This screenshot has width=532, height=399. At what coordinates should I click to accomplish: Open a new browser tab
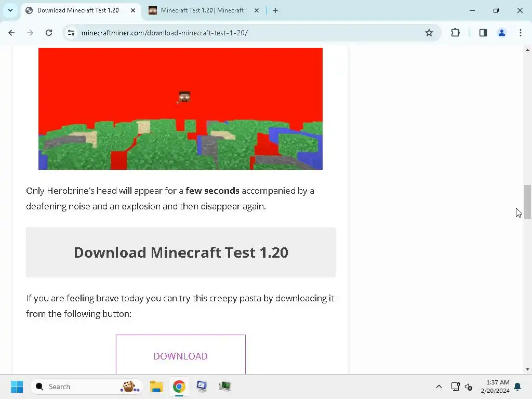click(275, 10)
